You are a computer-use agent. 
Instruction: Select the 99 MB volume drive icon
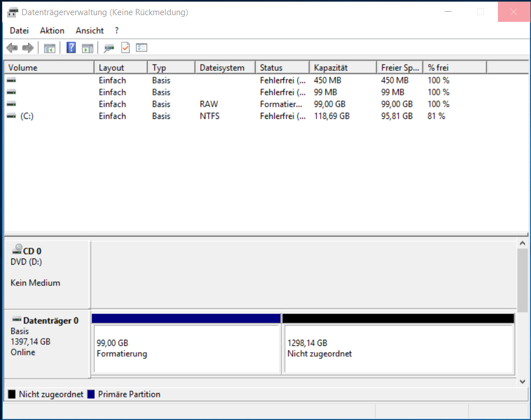(11, 92)
